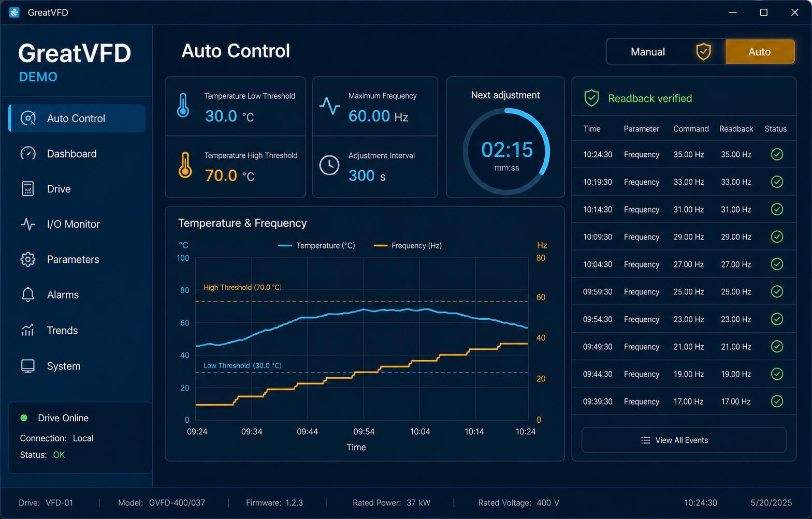
Task: Select the I/O Monitor waveform icon
Action: tap(28, 224)
